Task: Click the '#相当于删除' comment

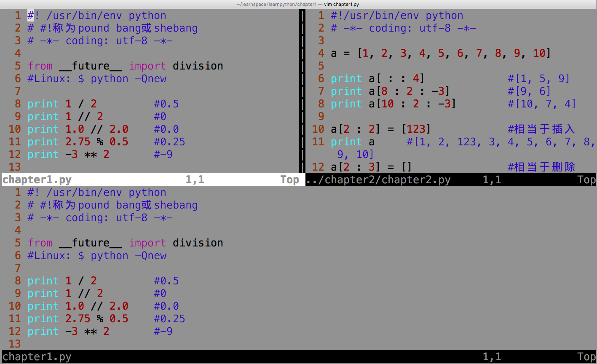Action: coord(541,167)
